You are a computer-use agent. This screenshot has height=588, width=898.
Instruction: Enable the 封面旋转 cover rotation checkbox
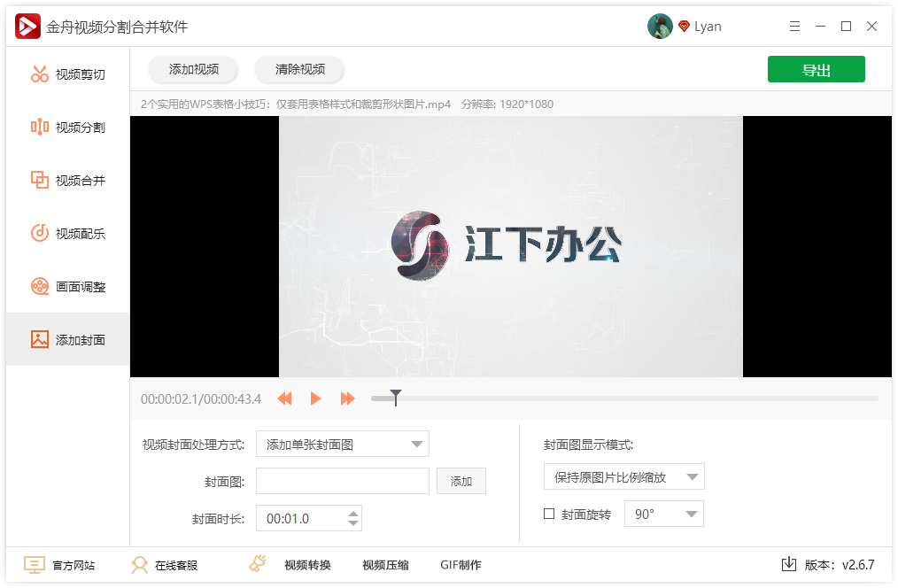pyautogui.click(x=549, y=514)
